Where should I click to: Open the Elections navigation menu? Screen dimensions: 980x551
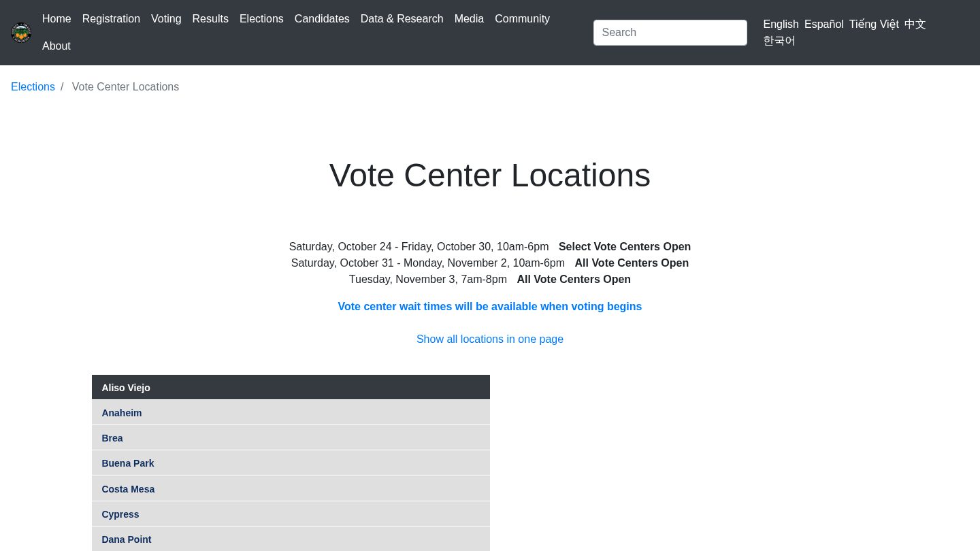point(261,19)
